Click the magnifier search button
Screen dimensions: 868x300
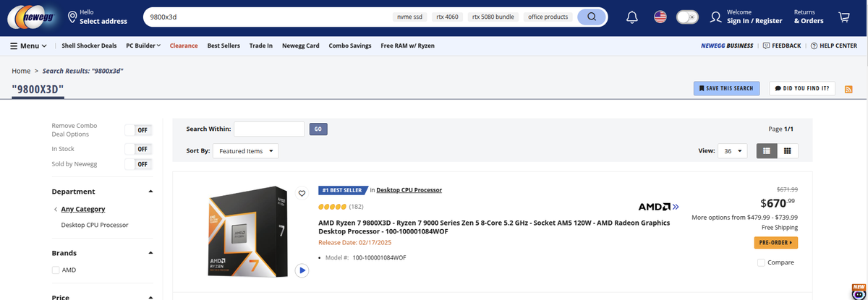click(592, 17)
